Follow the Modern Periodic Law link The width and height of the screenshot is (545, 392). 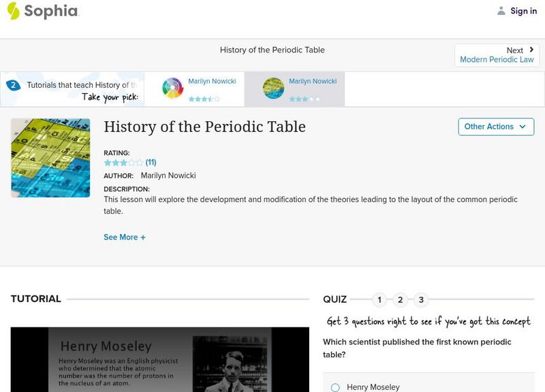pyautogui.click(x=497, y=59)
